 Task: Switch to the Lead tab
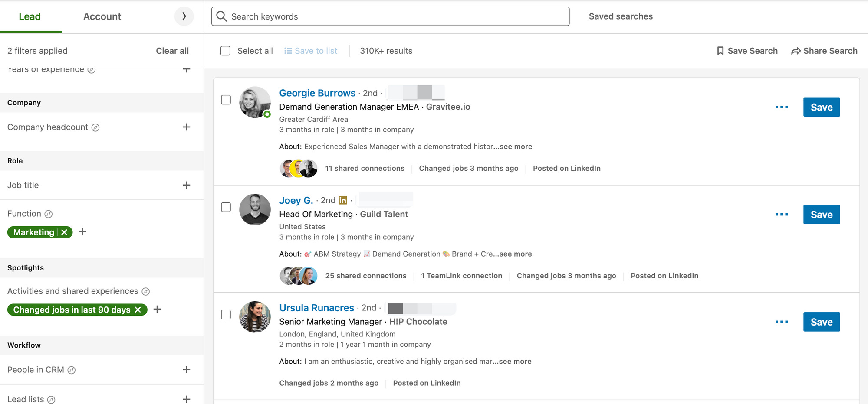click(x=30, y=16)
